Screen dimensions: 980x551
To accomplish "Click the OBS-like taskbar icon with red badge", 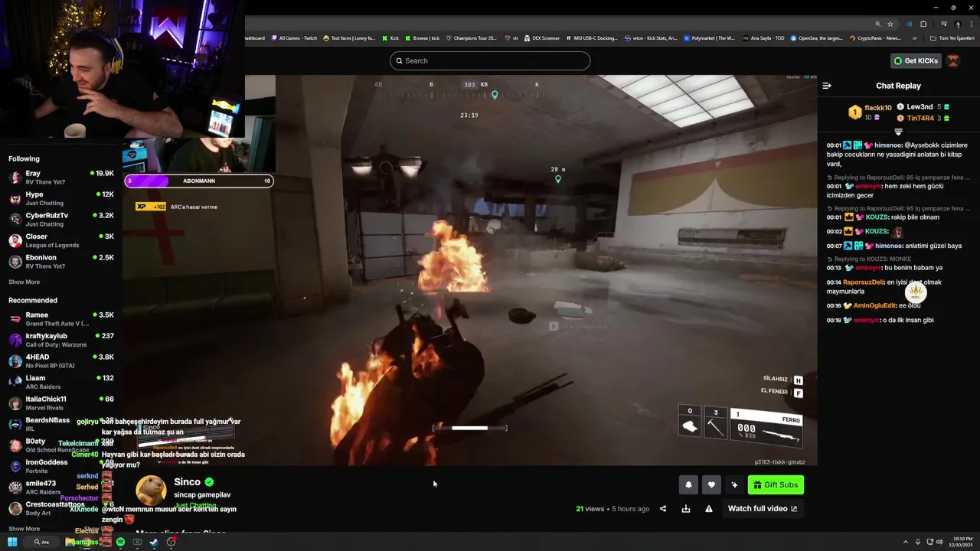I will click(x=171, y=542).
